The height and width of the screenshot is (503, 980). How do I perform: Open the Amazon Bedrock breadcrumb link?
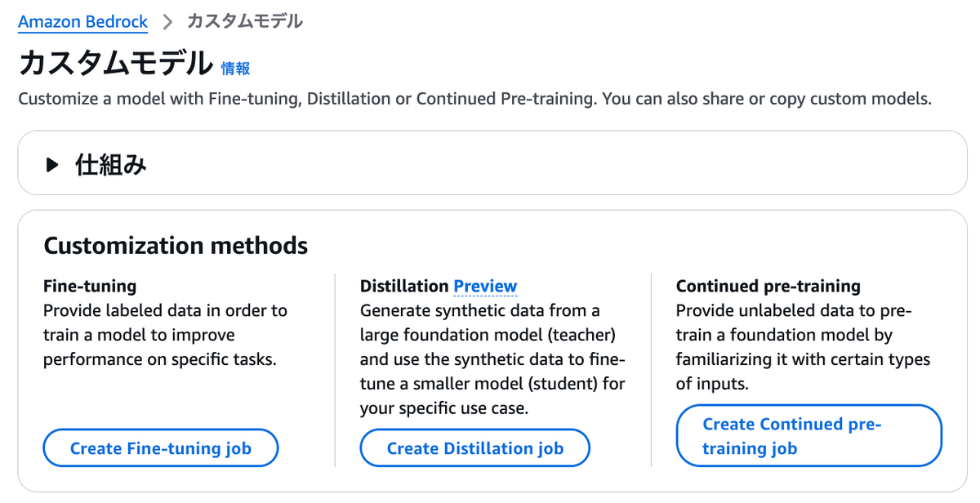[82, 21]
